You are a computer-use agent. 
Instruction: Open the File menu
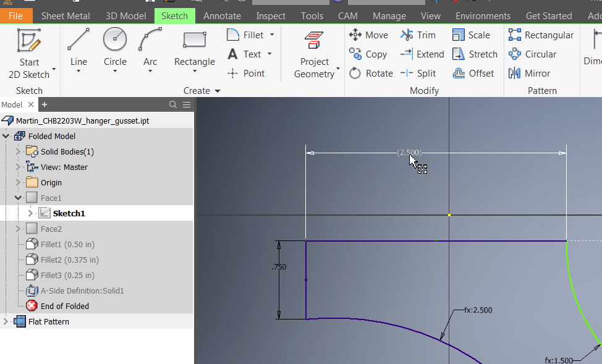(x=16, y=15)
